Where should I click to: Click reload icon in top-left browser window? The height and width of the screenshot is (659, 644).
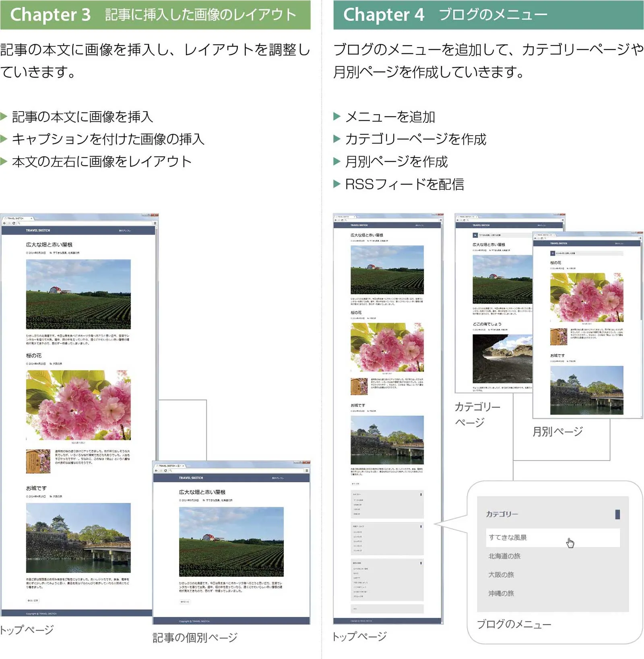[x=14, y=223]
